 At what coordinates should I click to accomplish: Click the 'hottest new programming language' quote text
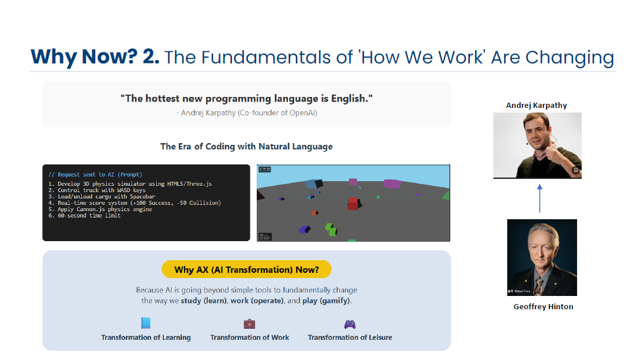pyautogui.click(x=246, y=99)
